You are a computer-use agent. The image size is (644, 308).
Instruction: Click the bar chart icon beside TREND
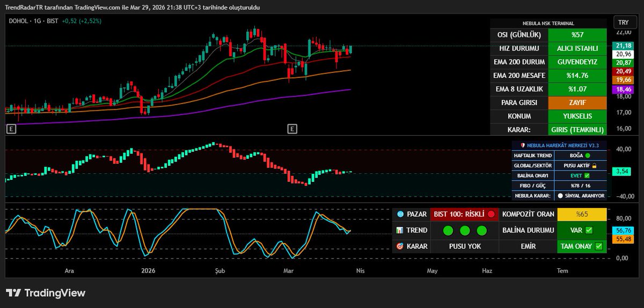point(400,230)
